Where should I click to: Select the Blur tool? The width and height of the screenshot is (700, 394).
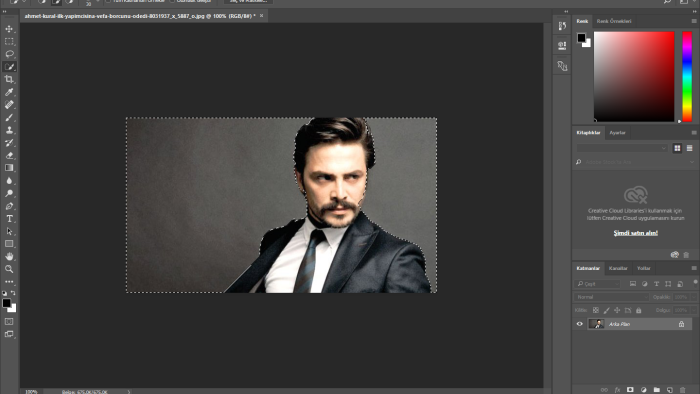pos(9,181)
